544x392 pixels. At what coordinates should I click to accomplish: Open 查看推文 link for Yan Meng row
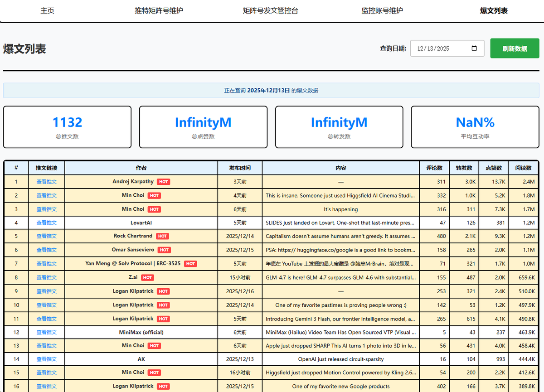(x=47, y=264)
